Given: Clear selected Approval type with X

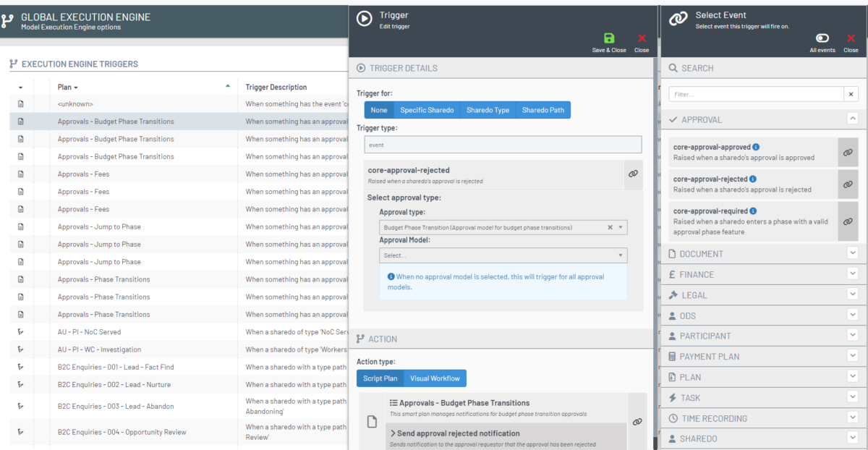Looking at the screenshot, I should 610,227.
